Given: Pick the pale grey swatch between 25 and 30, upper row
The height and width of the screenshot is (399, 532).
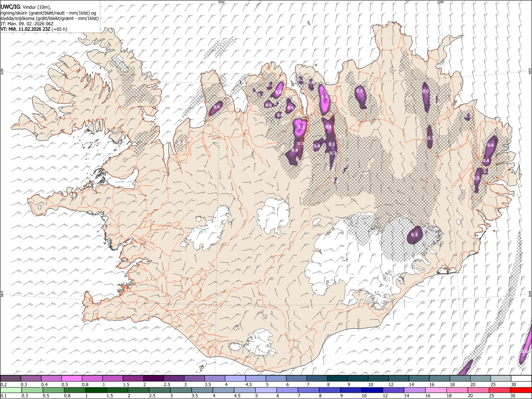Looking at the screenshot, I should point(501,378).
